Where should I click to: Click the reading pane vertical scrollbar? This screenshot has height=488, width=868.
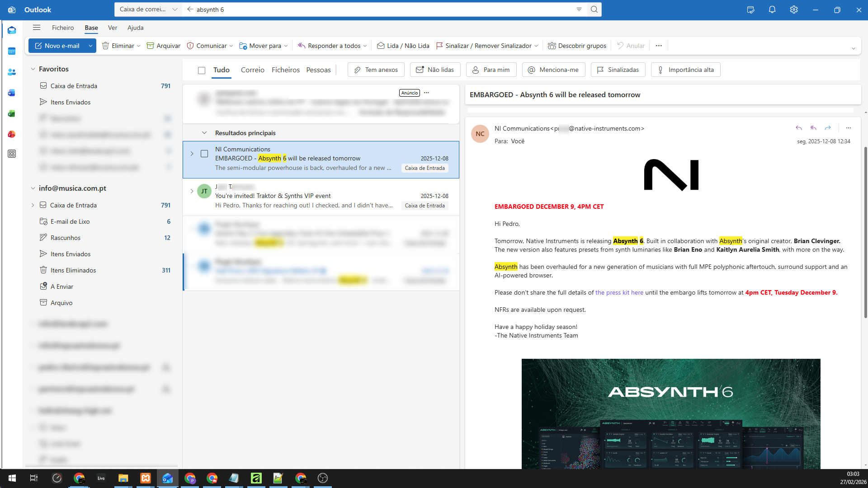(x=865, y=233)
